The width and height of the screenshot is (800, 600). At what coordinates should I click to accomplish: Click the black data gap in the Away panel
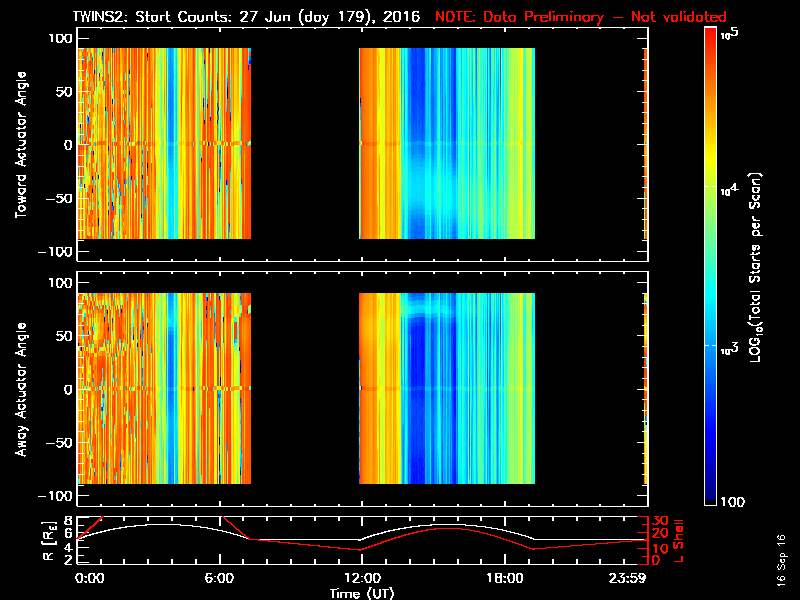[x=305, y=389]
